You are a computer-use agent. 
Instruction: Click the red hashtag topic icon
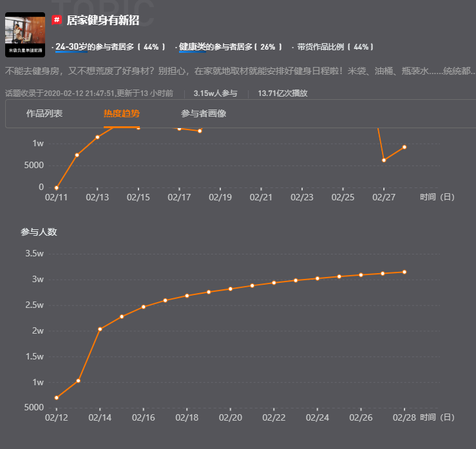[x=57, y=20]
